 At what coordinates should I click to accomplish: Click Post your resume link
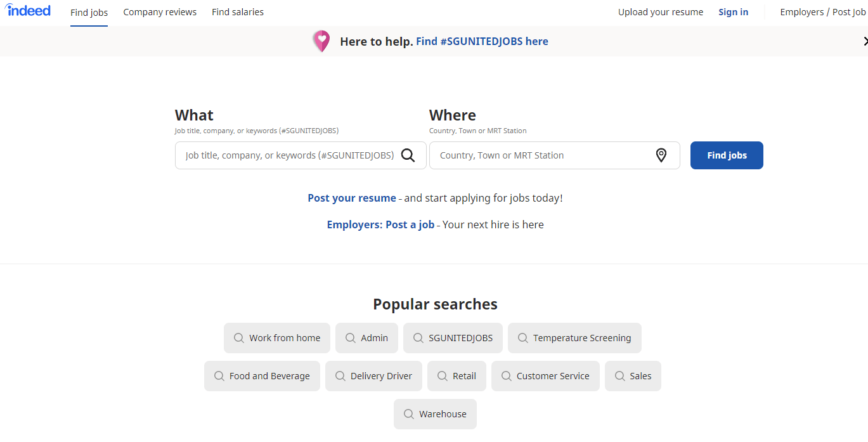pyautogui.click(x=352, y=198)
